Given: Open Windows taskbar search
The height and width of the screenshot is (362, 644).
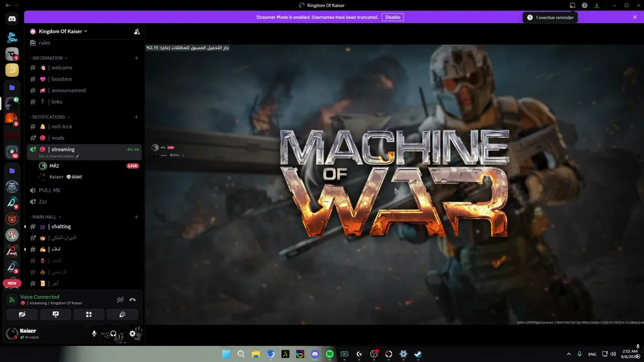Looking at the screenshot, I should click(x=241, y=354).
